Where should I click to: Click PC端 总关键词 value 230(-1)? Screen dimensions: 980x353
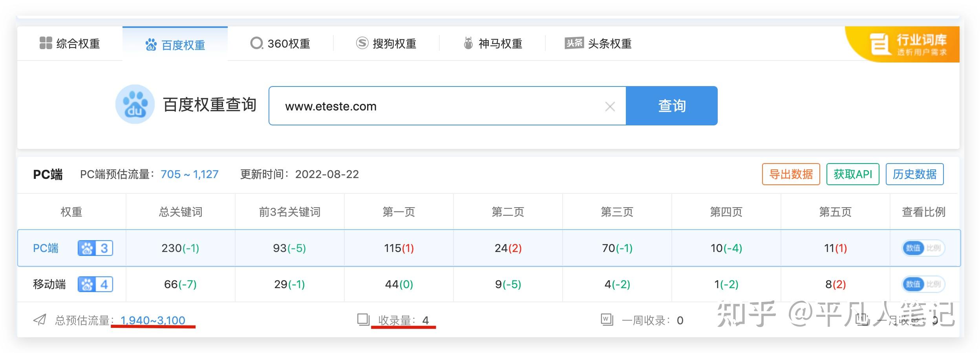tap(180, 248)
